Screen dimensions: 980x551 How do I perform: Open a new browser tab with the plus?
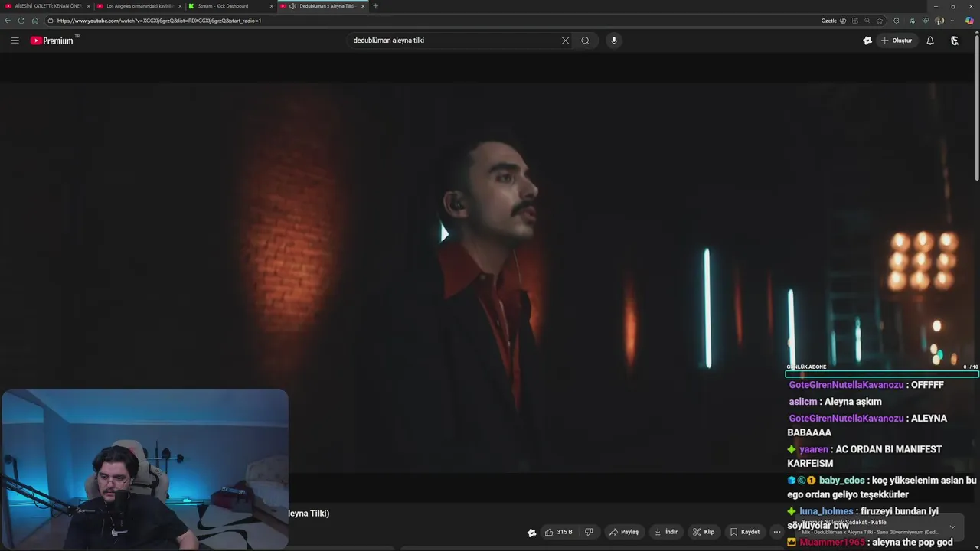pyautogui.click(x=375, y=6)
